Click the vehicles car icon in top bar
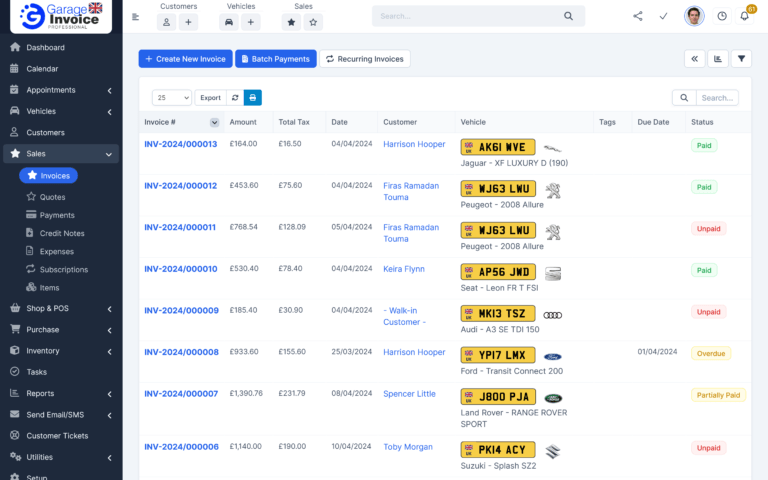Screen dimensions: 768x480 pos(230,22)
